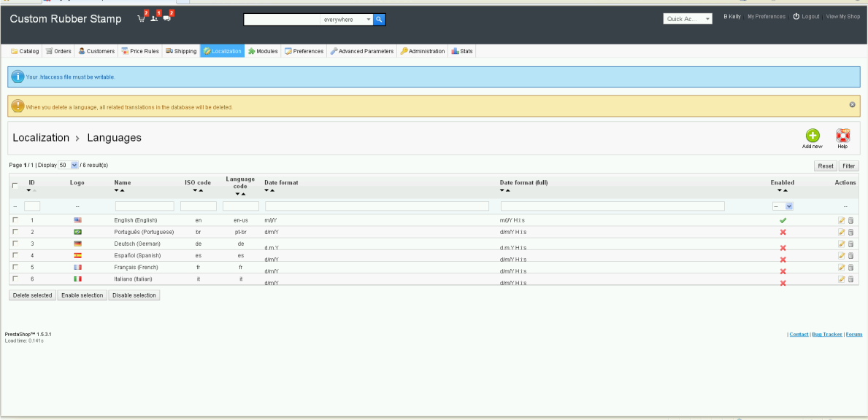
Task: Delete the Français language via trash icon
Action: tap(850, 267)
